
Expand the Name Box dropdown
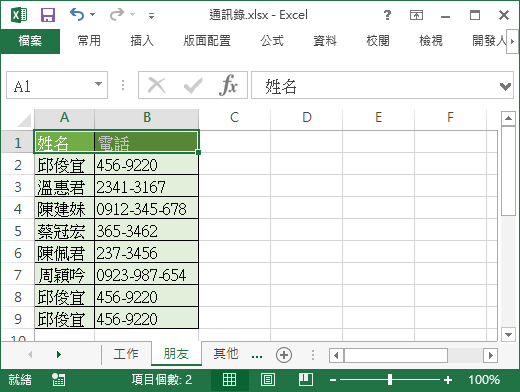tap(98, 84)
